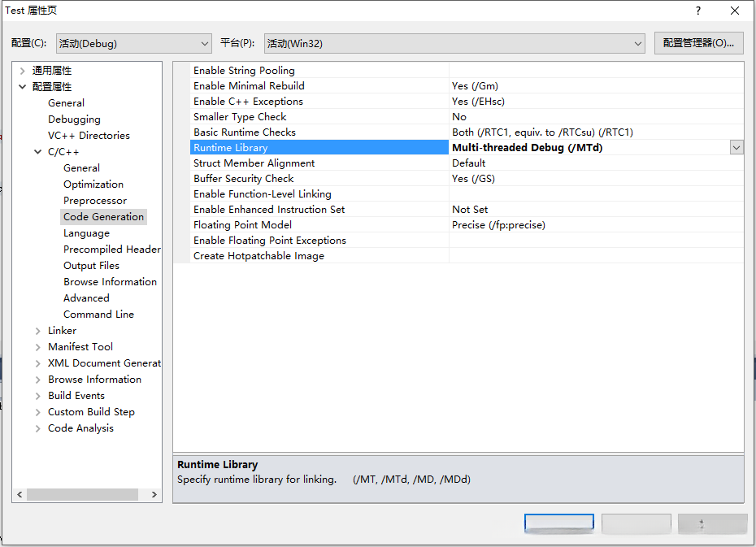The image size is (756, 547).
Task: Click the Yes (/GS) value cell
Action: (596, 178)
